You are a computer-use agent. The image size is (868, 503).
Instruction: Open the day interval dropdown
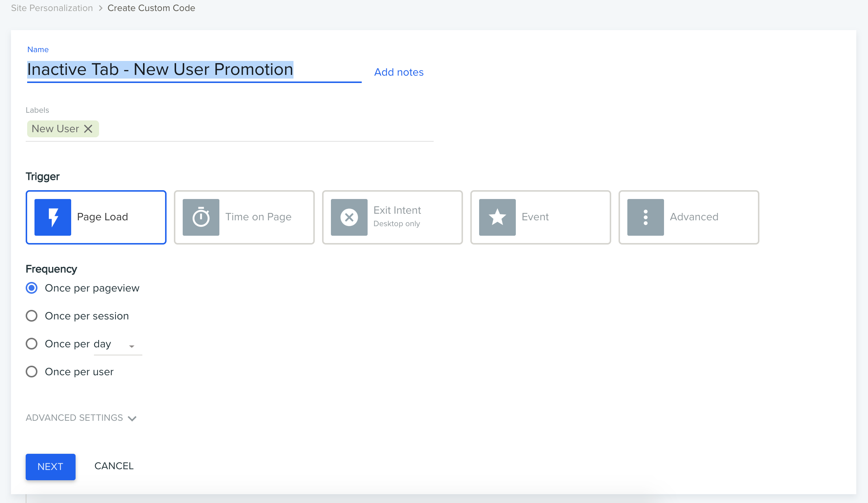click(x=118, y=345)
